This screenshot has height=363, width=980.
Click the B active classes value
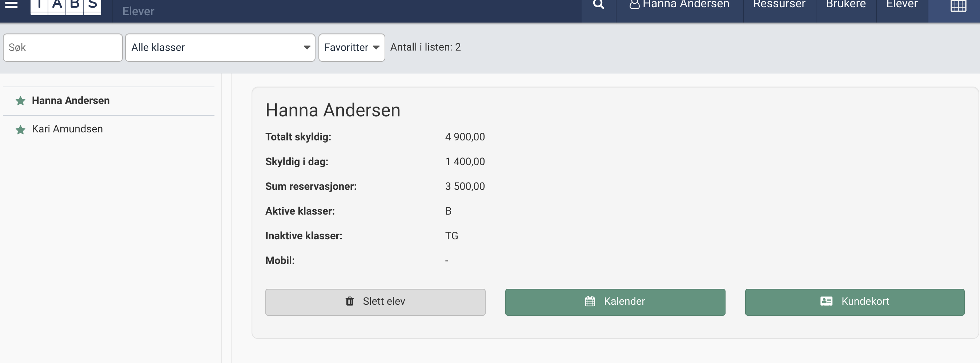point(448,211)
